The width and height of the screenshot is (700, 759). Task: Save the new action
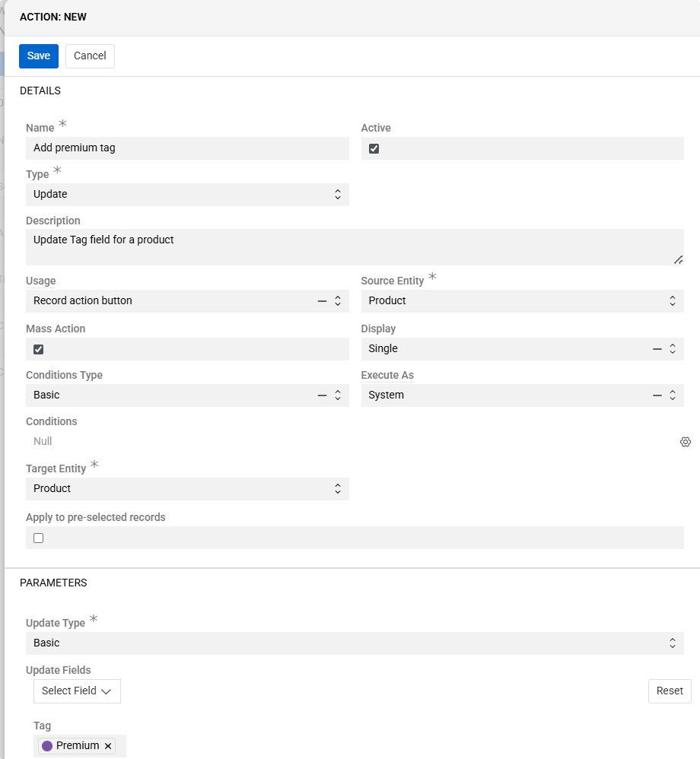coord(39,56)
